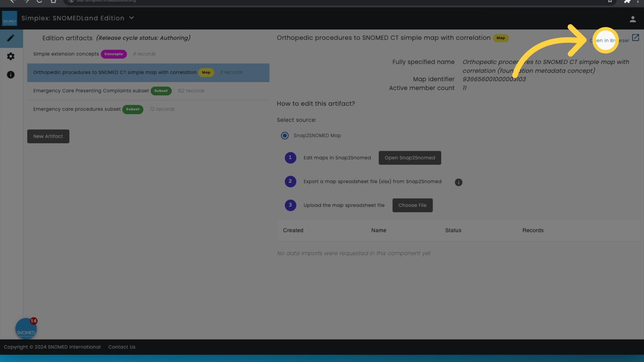
Task: Click the 'Edit maps in Snap2Snomed' step text
Action: click(337, 158)
